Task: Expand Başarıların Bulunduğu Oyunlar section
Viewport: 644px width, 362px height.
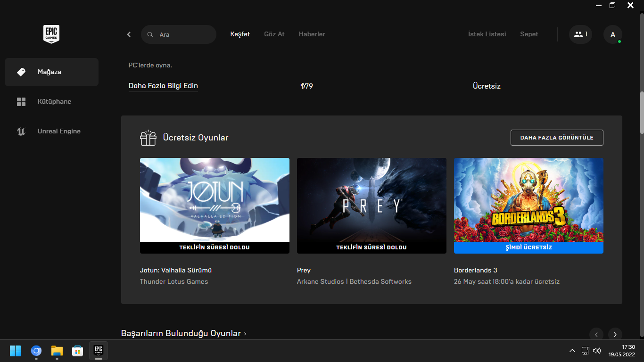Action: 184,334
